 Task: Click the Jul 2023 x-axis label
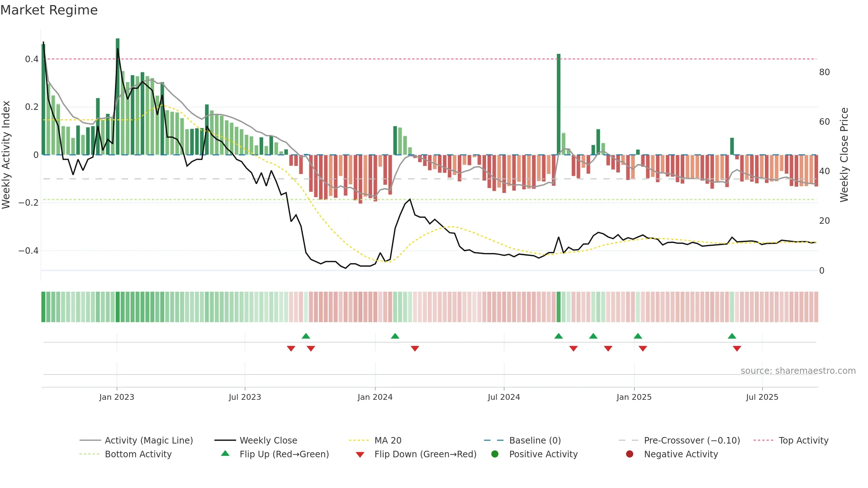245,397
